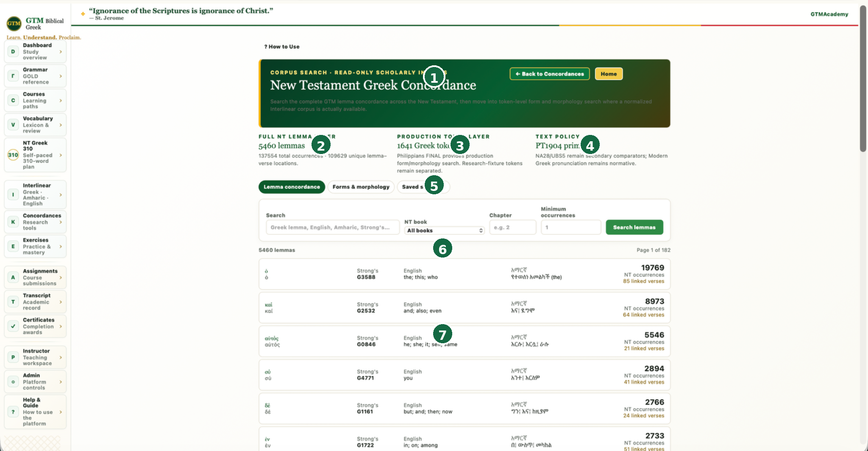868x451 pixels.
Task: Open the Transcript sidebar icon
Action: pos(13,302)
